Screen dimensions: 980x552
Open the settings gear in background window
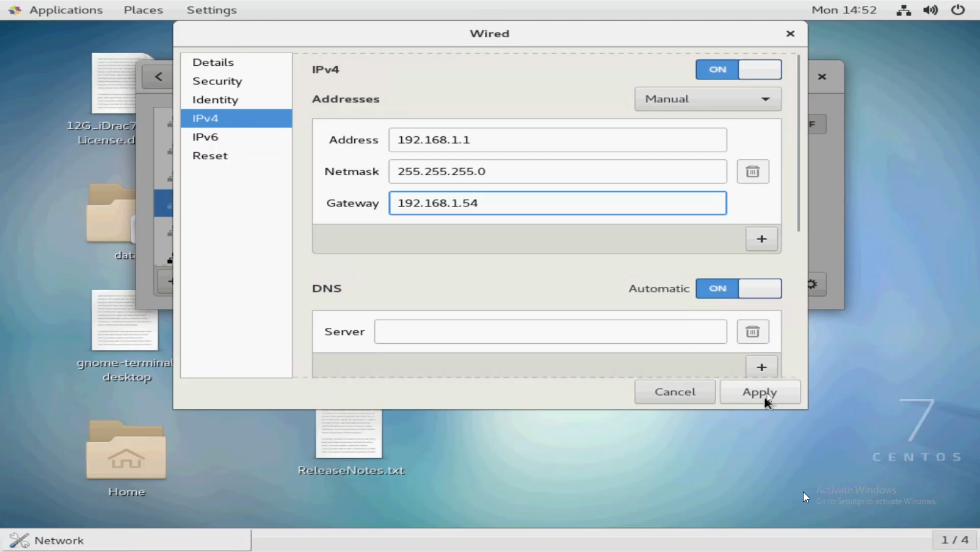click(813, 284)
